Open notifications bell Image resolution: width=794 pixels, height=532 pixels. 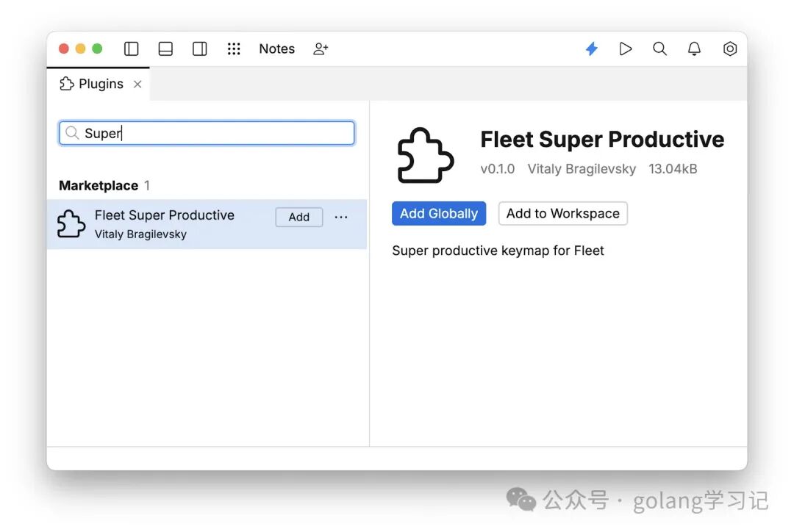694,49
